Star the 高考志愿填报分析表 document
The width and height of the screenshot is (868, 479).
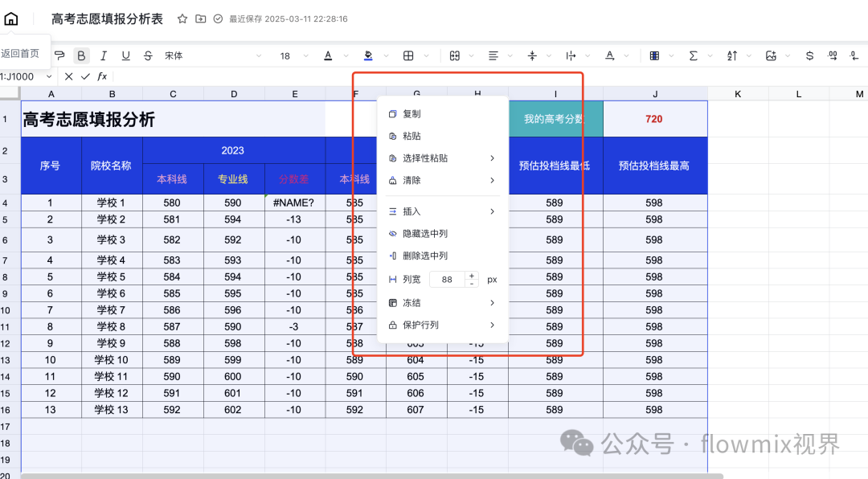tap(183, 18)
